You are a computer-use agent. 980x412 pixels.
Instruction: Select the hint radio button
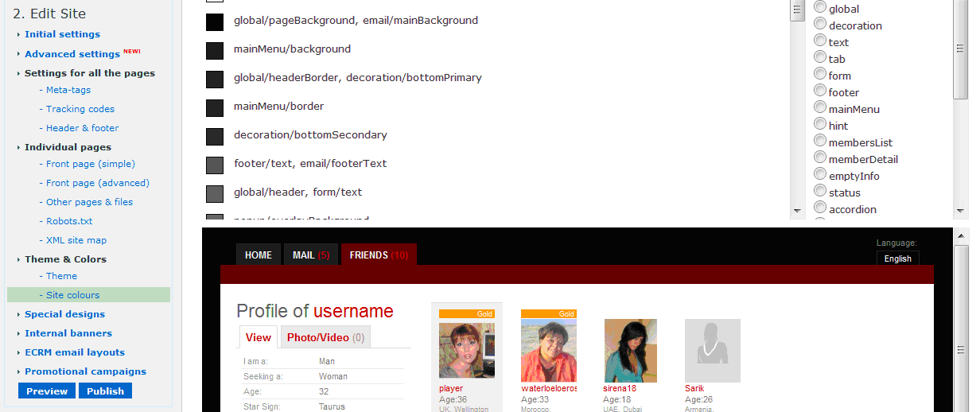[x=820, y=124]
